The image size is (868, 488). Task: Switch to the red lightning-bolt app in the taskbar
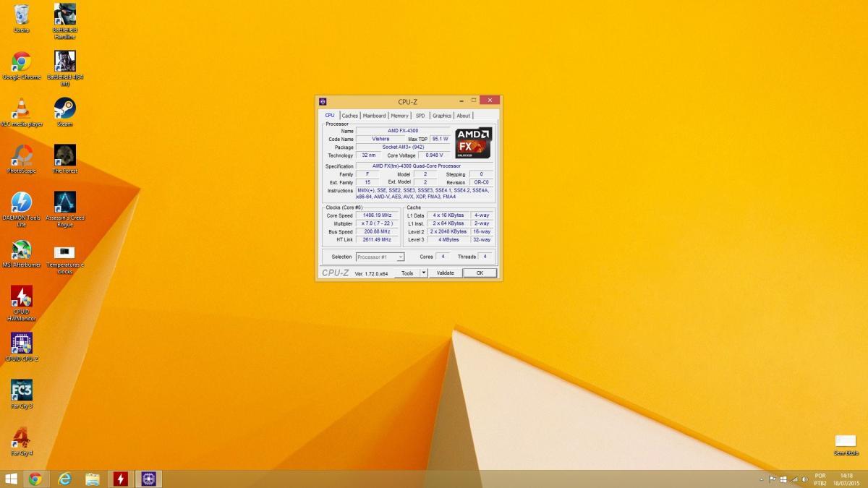[121, 479]
